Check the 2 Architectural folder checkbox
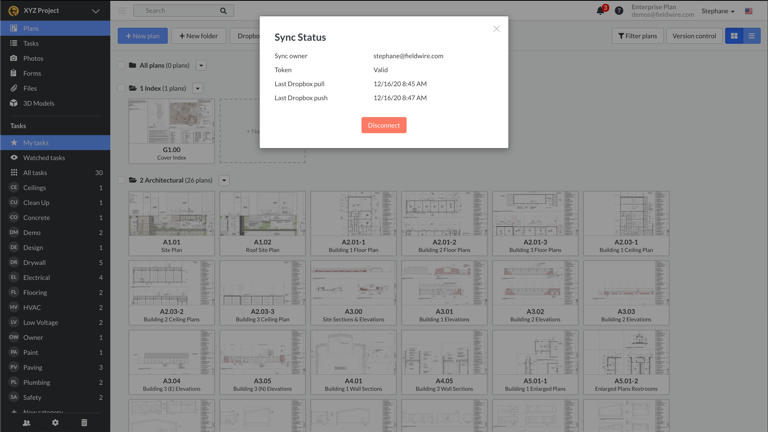768x432 pixels. [x=121, y=181]
